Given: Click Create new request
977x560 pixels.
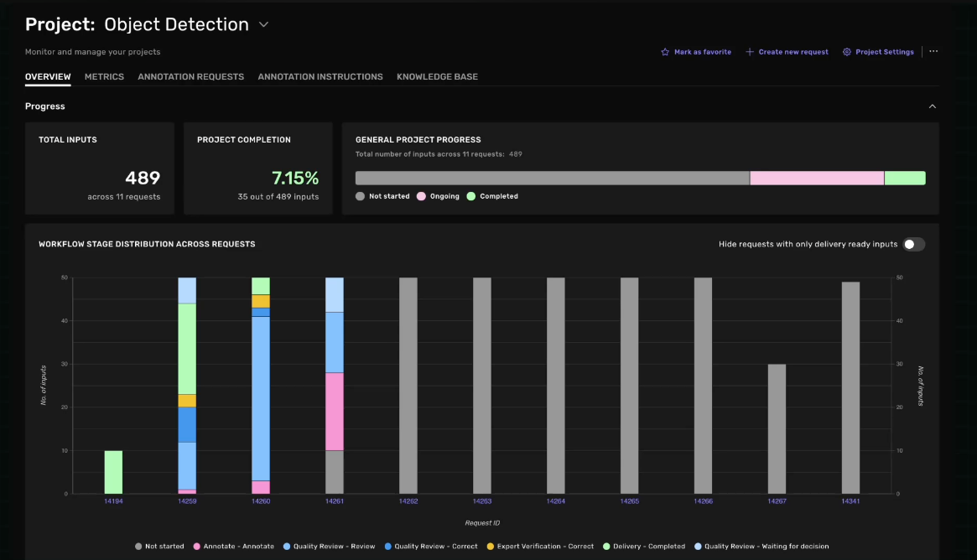Looking at the screenshot, I should [793, 52].
